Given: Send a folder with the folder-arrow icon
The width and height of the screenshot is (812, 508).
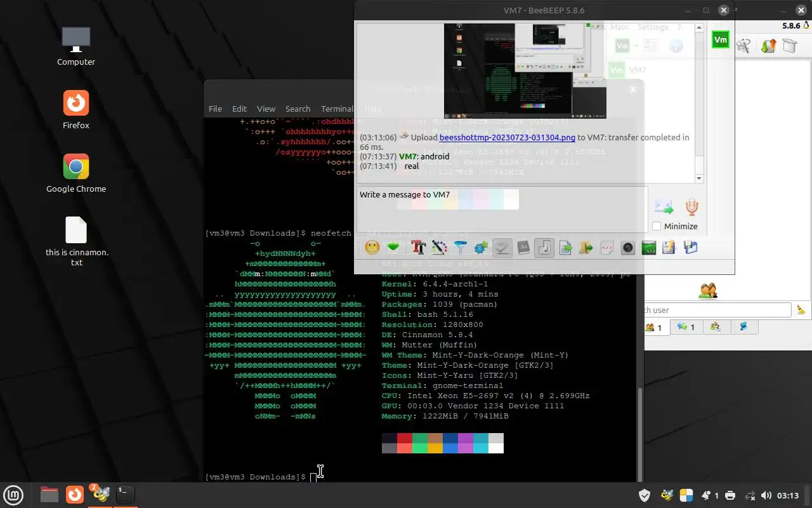Looking at the screenshot, I should tap(586, 248).
